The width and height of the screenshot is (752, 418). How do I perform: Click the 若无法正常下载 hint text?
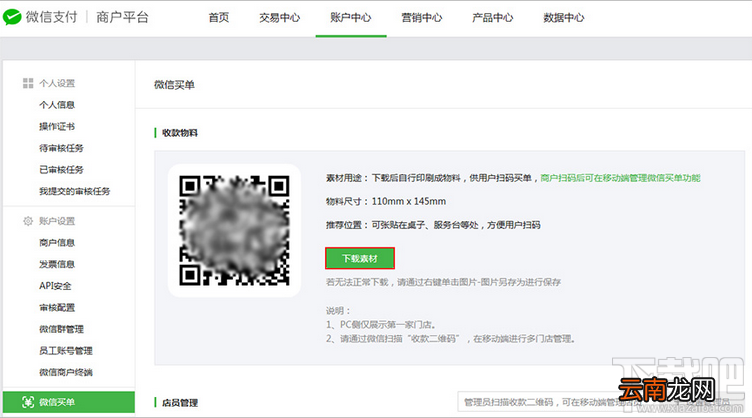coord(443,282)
